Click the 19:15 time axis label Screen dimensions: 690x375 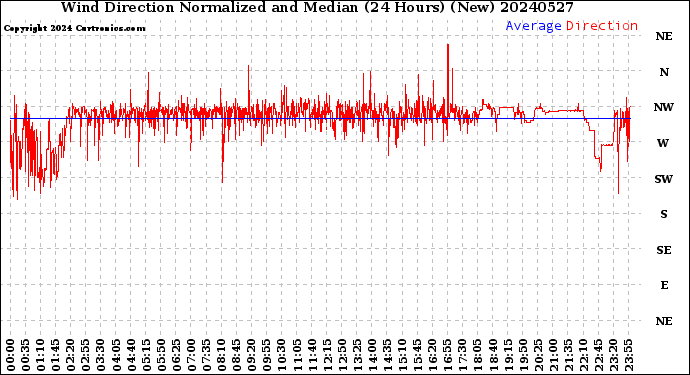pyautogui.click(x=508, y=355)
